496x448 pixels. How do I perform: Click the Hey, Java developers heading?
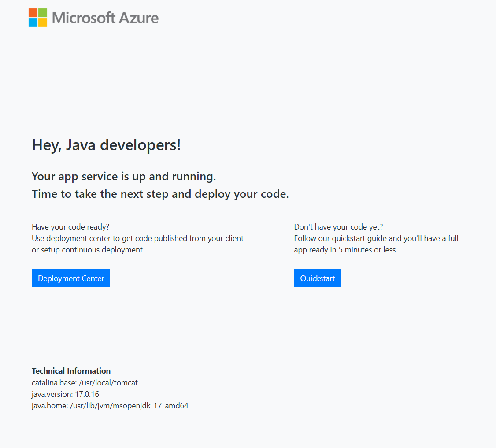106,144
